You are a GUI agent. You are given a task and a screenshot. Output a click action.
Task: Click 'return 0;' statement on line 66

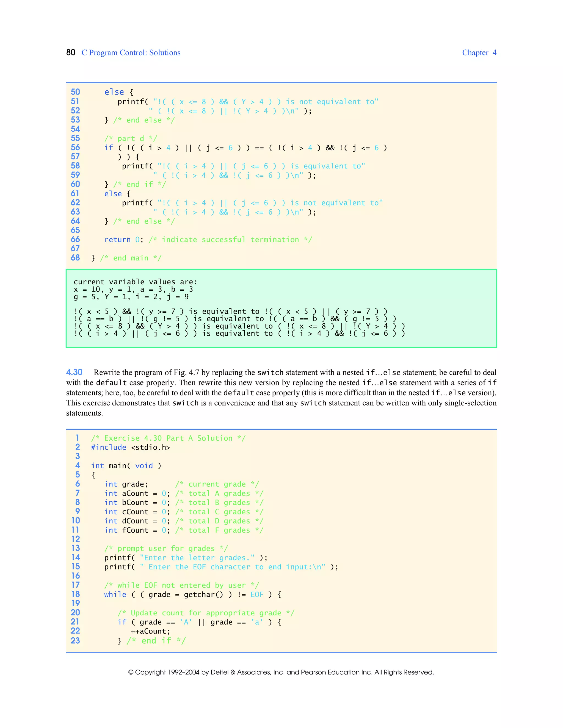pos(124,240)
